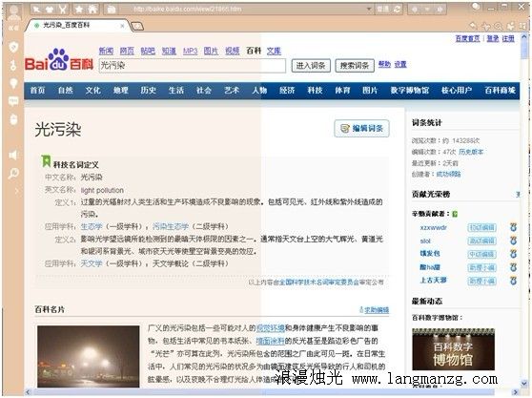Expand the sidebar chevron below the magnifier
This screenshot has height=398, width=532.
pyautogui.click(x=16, y=191)
